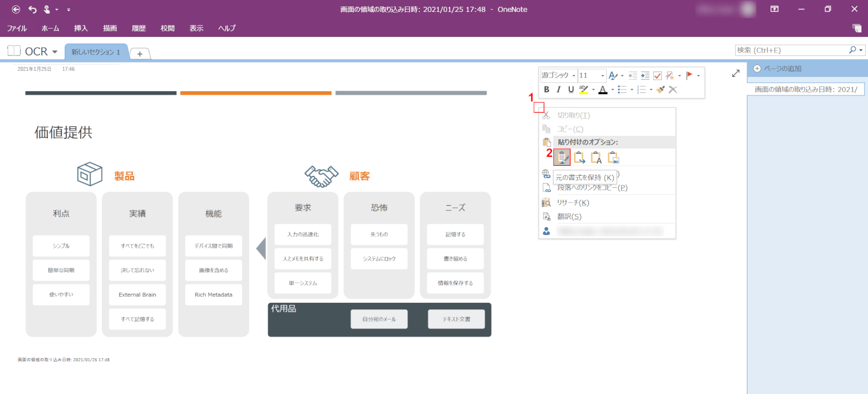The image size is (868, 394).
Task: Toggle Bold in the mini toolbar
Action: [546, 89]
